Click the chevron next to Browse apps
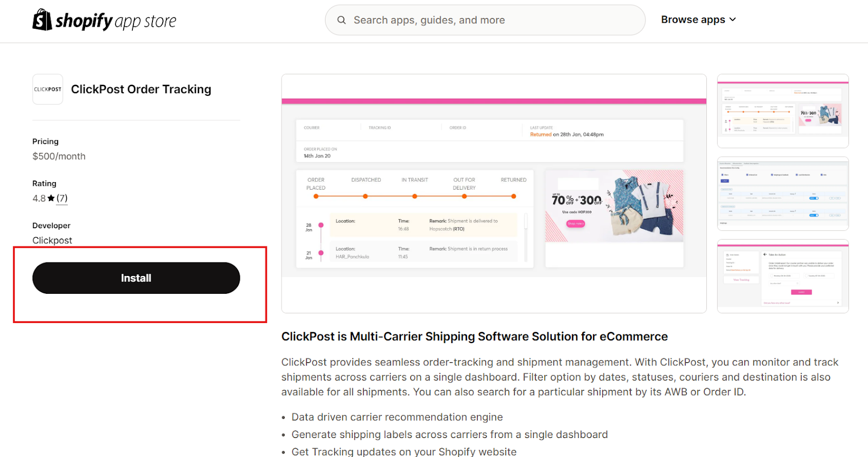The image size is (868, 457). point(732,20)
